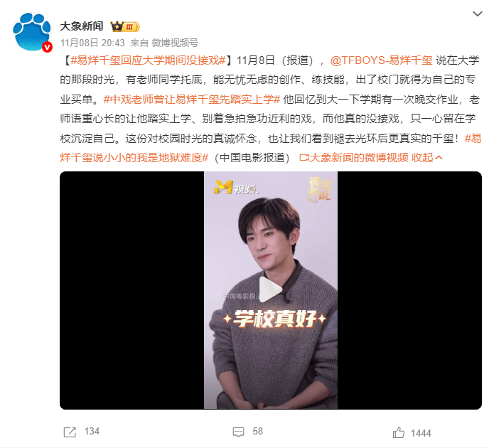The image size is (489, 448).
Task: Visit @TFBOYS-易烊千玺 mention link
Action: point(382,60)
